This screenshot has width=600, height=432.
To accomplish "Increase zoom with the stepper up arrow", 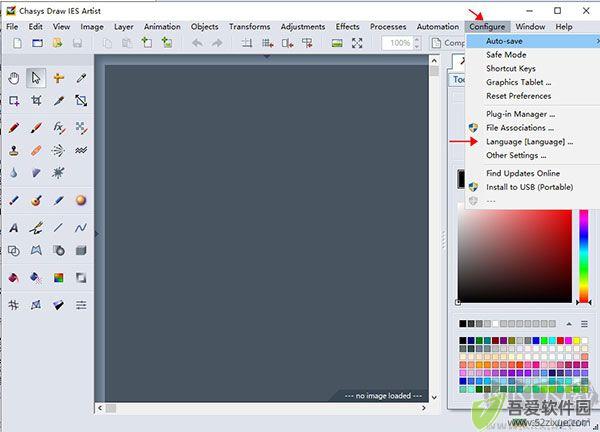I will tap(417, 39).
